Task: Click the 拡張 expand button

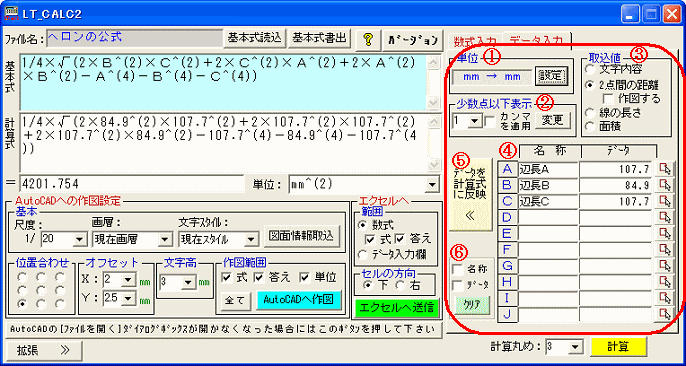Action: point(43,350)
